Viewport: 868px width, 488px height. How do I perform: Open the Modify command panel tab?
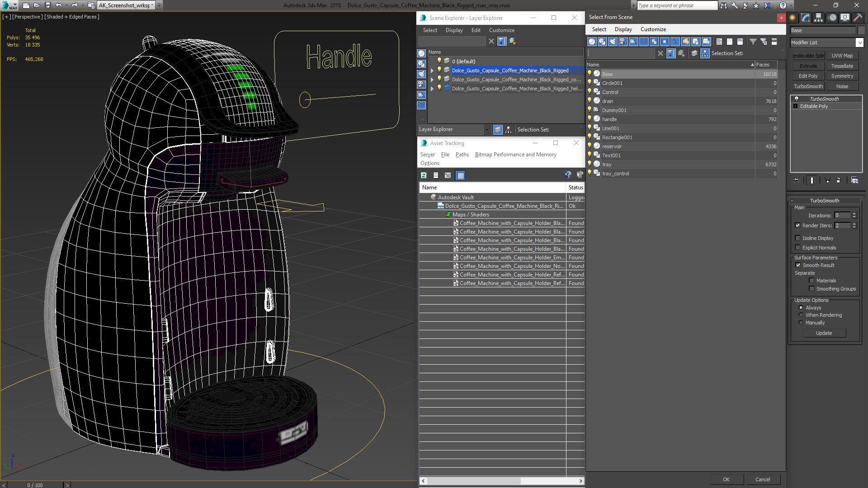click(806, 18)
